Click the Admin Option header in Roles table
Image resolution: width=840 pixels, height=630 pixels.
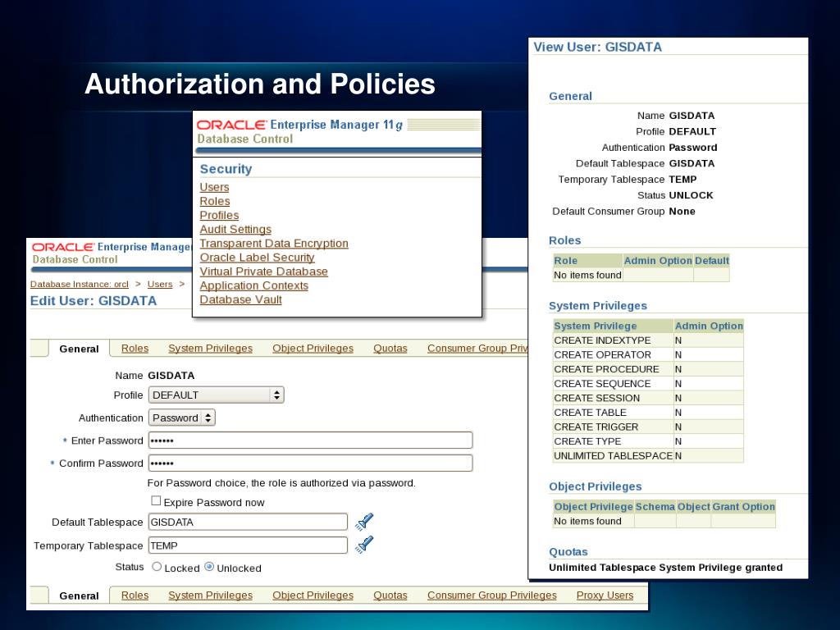[x=658, y=260]
